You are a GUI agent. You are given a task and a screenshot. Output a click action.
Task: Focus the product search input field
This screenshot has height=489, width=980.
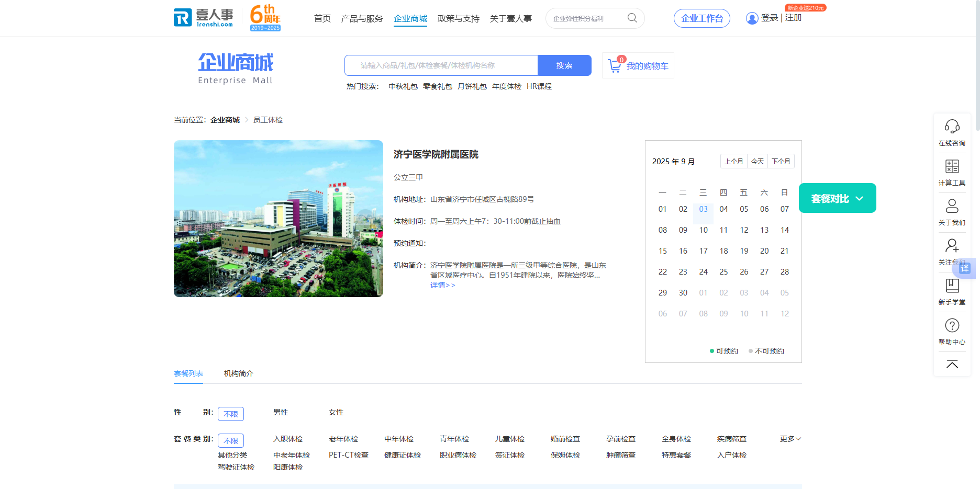coord(441,65)
